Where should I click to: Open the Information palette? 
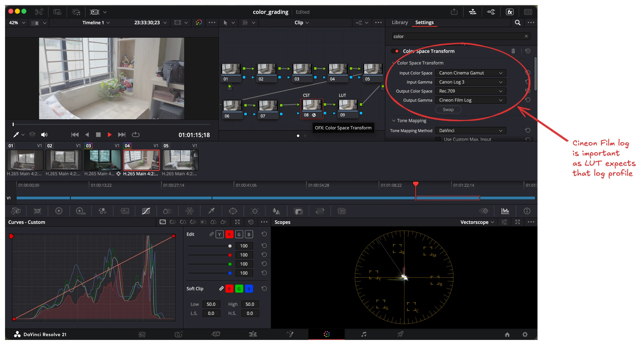tap(527, 211)
